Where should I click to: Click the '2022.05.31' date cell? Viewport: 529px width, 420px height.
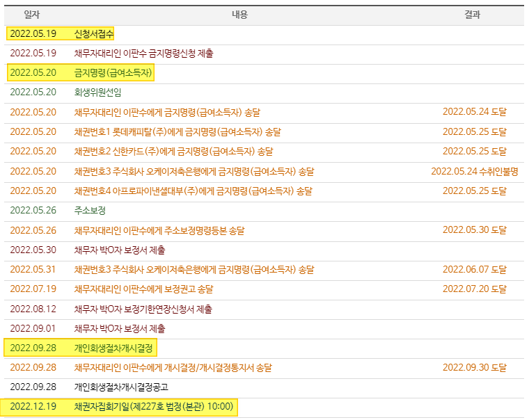pyautogui.click(x=33, y=270)
